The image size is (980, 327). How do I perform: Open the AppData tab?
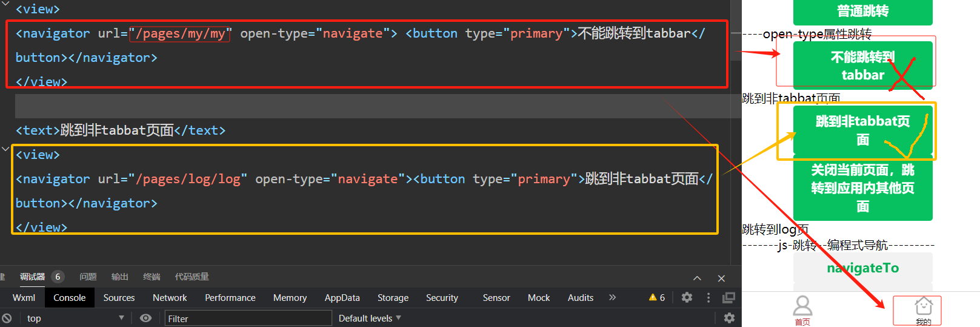point(342,297)
